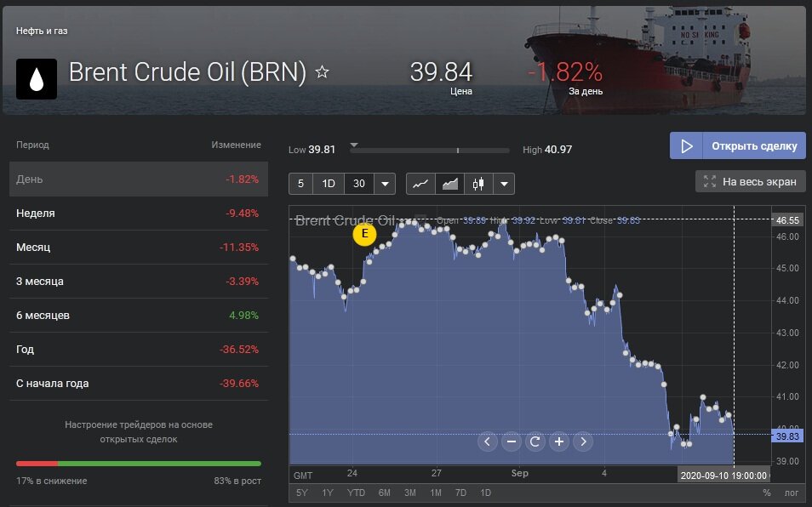Viewport: 812px width, 507px height.
Task: Select the YTD range tab
Action: 356,493
